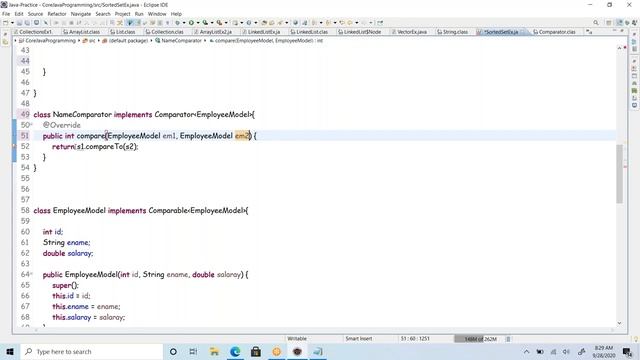Open the Window menu
The width and height of the screenshot is (640, 360).
(157, 14)
